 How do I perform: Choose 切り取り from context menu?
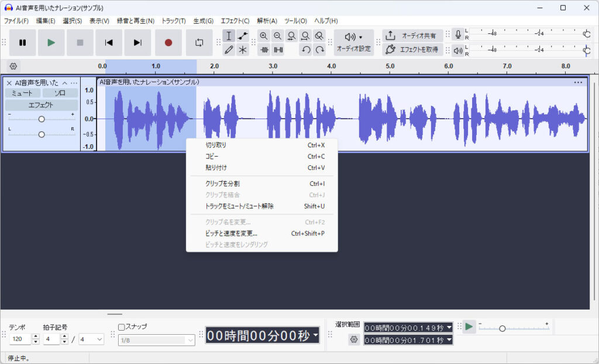(261, 145)
